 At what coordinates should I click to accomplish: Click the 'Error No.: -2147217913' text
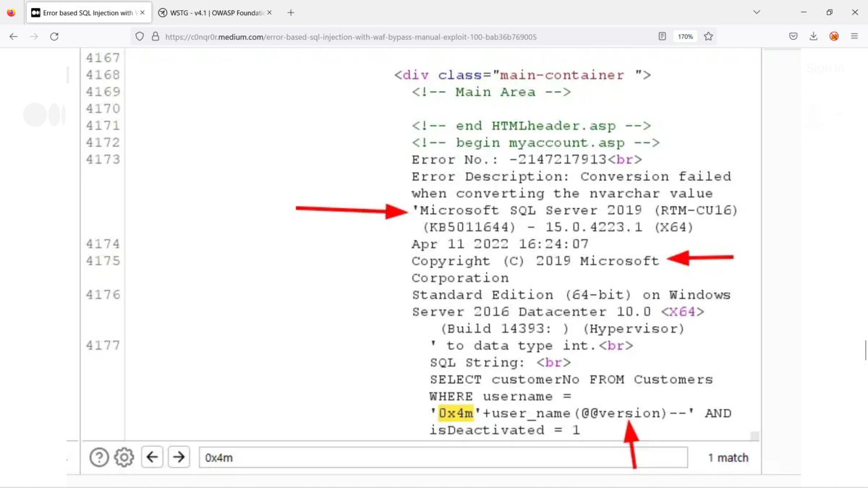click(x=509, y=160)
